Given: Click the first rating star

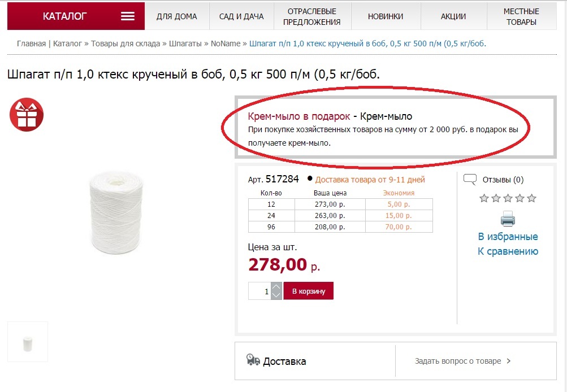Looking at the screenshot, I should pyautogui.click(x=484, y=198).
